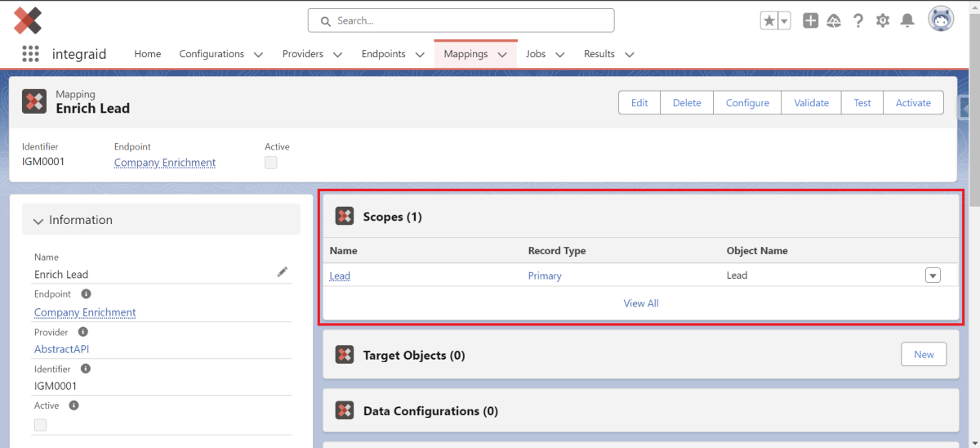Toggle the Active checkbox in header

pyautogui.click(x=271, y=163)
